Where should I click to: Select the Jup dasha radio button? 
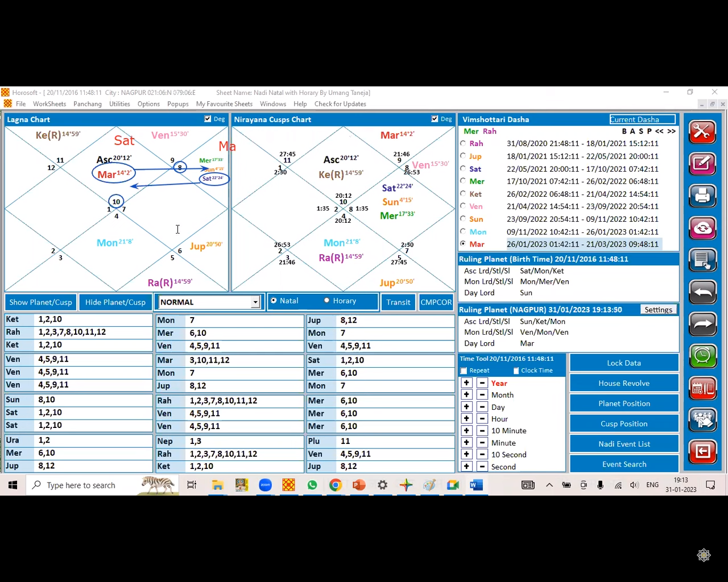coord(463,156)
